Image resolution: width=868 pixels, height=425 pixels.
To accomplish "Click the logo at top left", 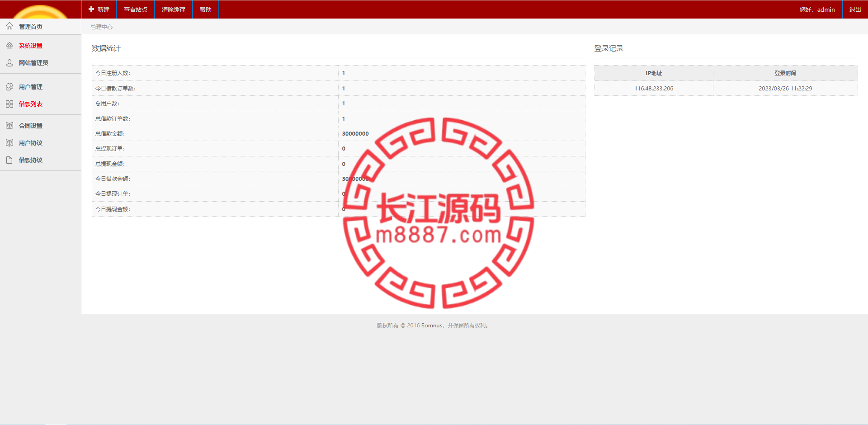I will (x=41, y=11).
